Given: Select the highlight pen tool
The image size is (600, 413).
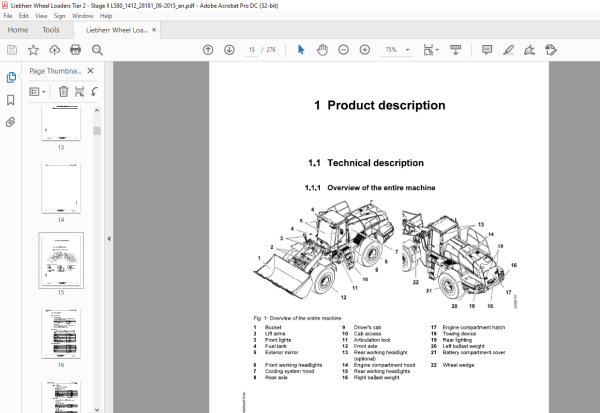Looking at the screenshot, I should point(508,50).
